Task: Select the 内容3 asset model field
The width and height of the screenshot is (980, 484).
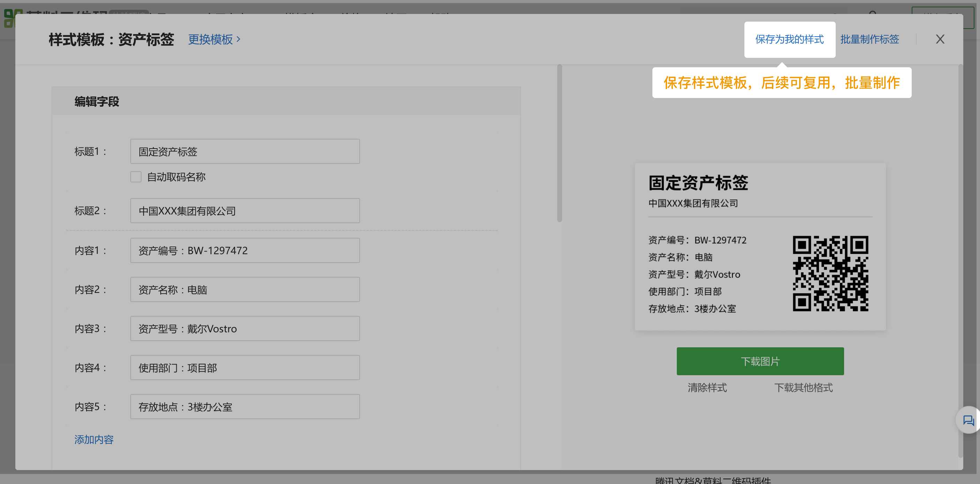Action: [x=245, y=328]
